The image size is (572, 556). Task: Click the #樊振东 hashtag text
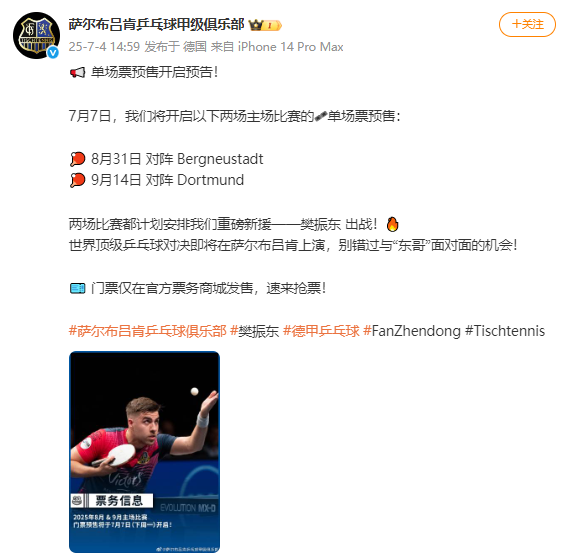pyautogui.click(x=255, y=331)
